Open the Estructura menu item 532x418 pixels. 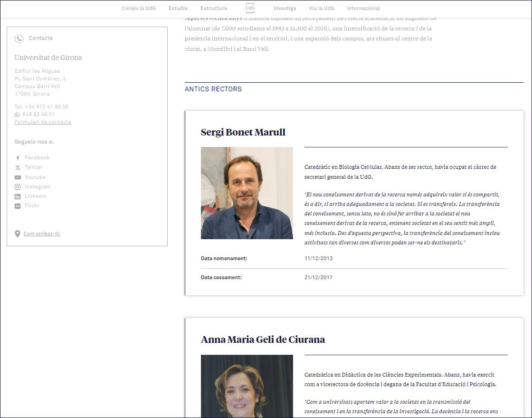pos(213,8)
